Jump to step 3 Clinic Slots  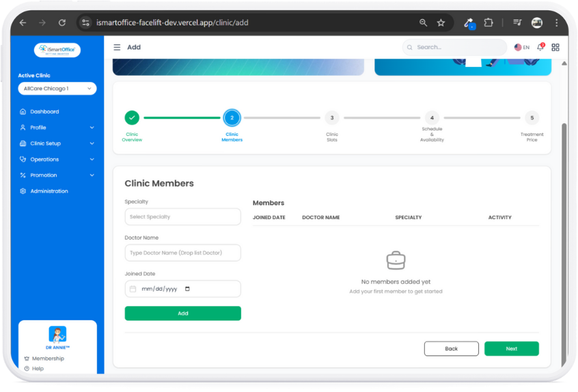pyautogui.click(x=331, y=118)
